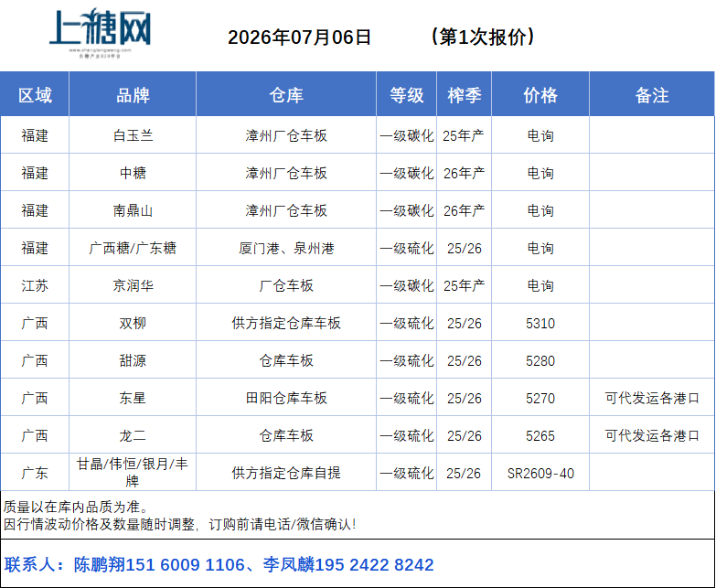
Task: Select 25年产 in the 白玉兰 row
Action: point(464,135)
